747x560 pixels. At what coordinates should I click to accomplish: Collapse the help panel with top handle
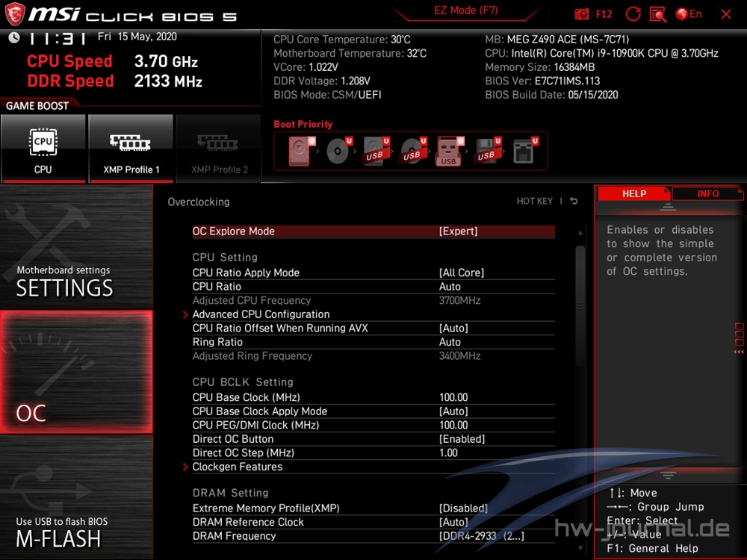coord(668,207)
